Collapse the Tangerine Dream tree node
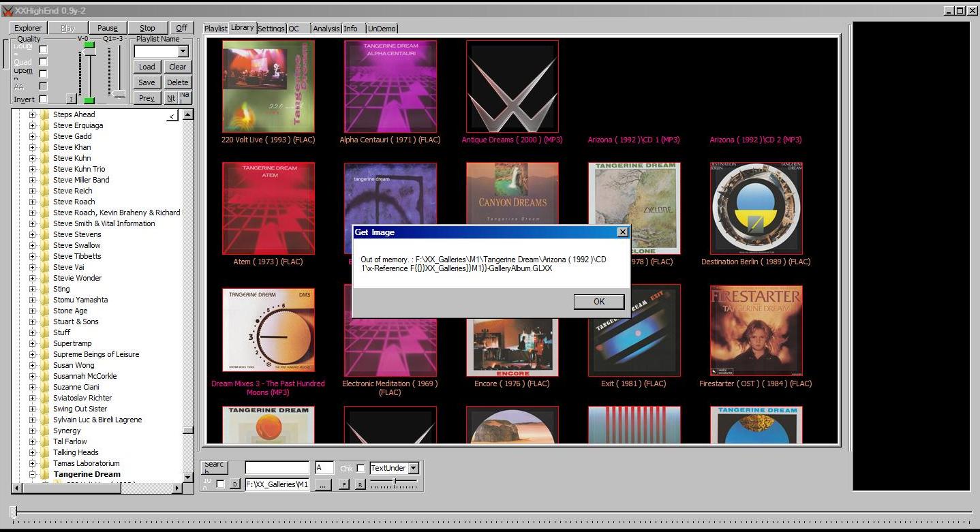 click(x=32, y=474)
